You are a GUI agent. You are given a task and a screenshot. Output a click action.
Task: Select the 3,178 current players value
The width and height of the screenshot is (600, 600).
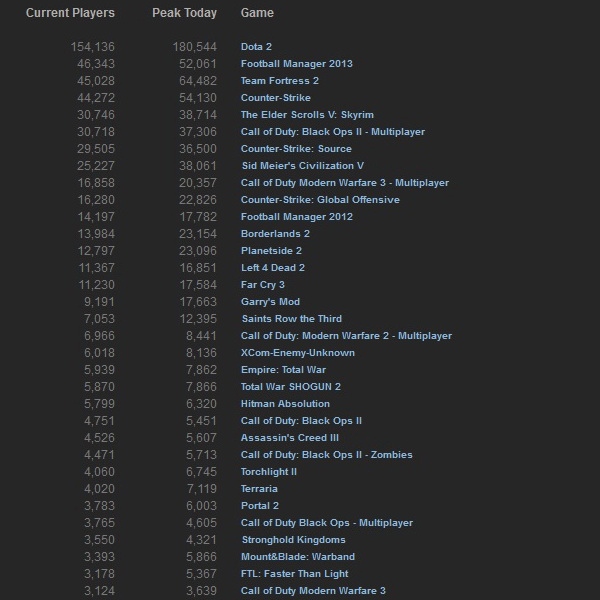[99, 573]
